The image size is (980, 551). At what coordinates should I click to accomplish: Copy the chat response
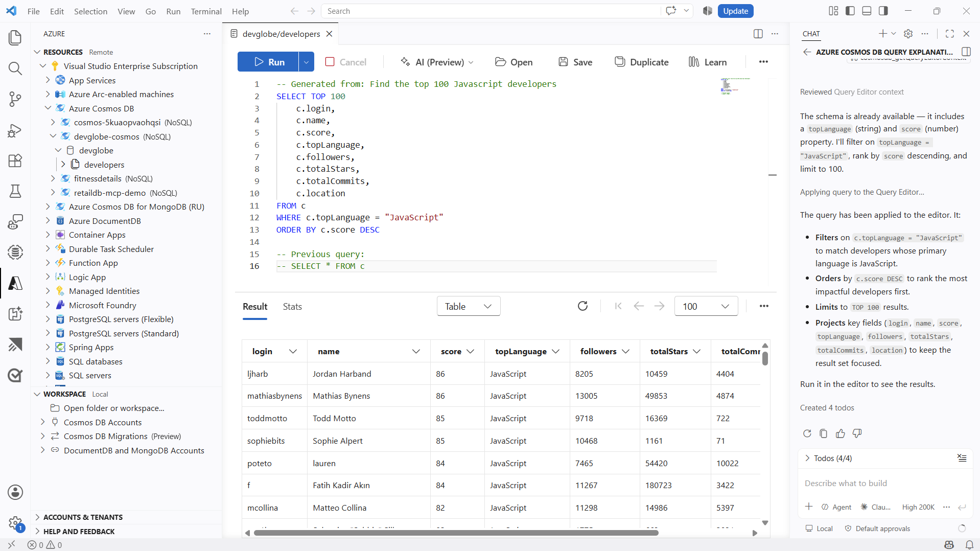(x=824, y=433)
